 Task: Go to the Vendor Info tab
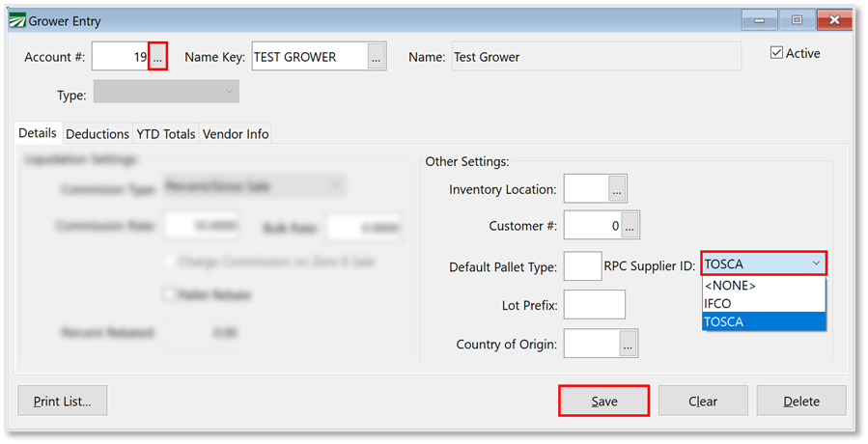pyautogui.click(x=236, y=134)
